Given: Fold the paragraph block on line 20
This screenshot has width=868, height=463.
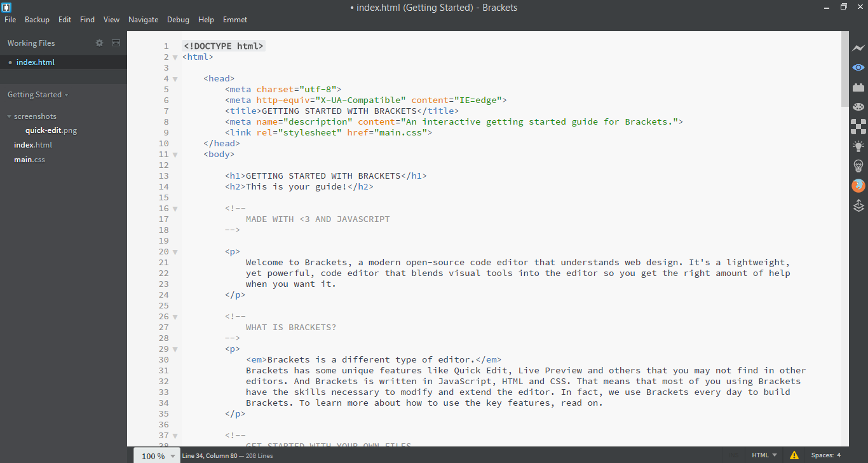Looking at the screenshot, I should (x=175, y=252).
